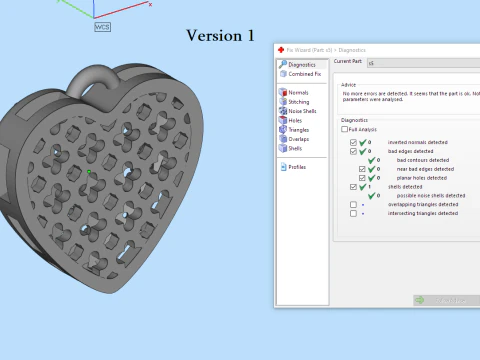Click the shells detected label
Image resolution: width=480 pixels, height=360 pixels.
(x=405, y=187)
